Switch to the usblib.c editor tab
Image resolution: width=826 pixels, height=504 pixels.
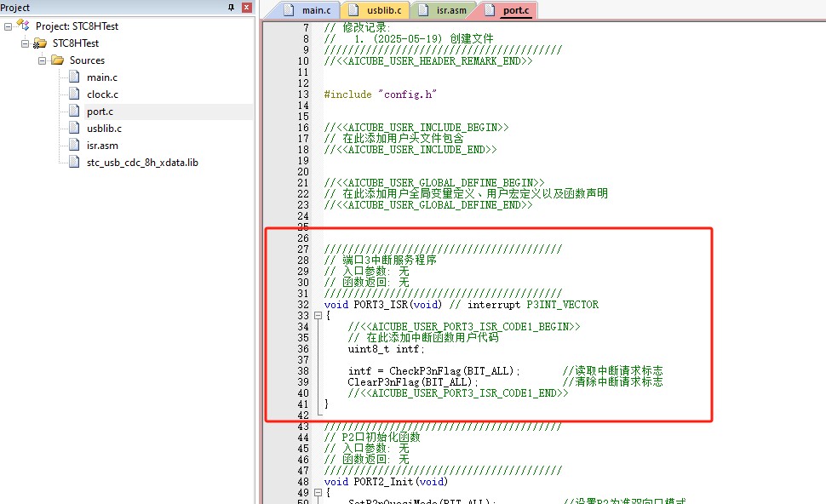point(377,11)
